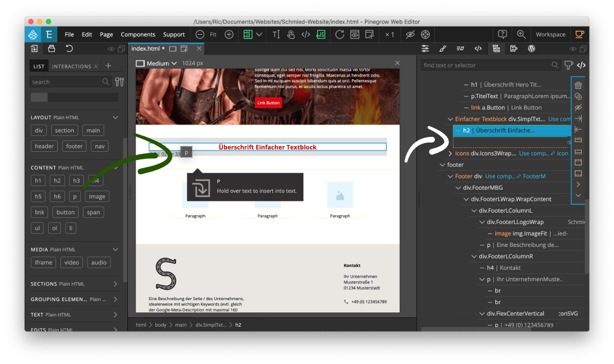614x364 pixels.
Task: Select body in the breadcrumb path
Action: click(x=160, y=325)
